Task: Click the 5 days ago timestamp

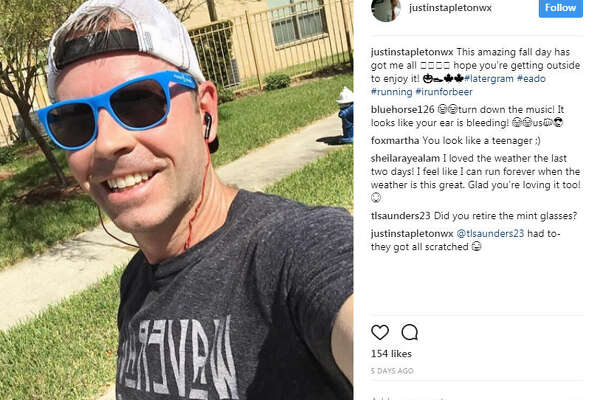Action: (x=392, y=371)
